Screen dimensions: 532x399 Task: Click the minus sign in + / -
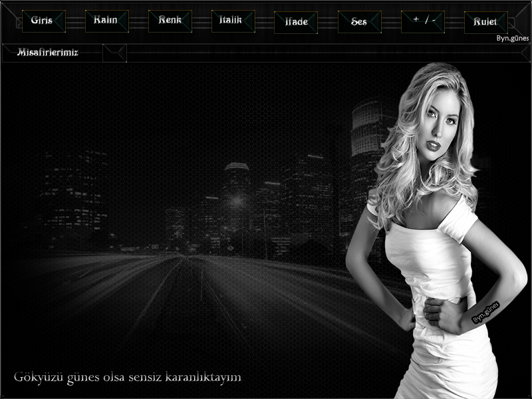[434, 20]
